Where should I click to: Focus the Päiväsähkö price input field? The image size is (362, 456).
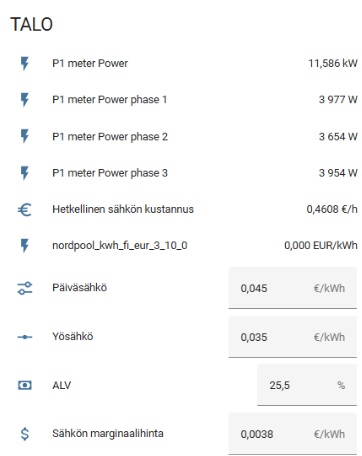[292, 288]
